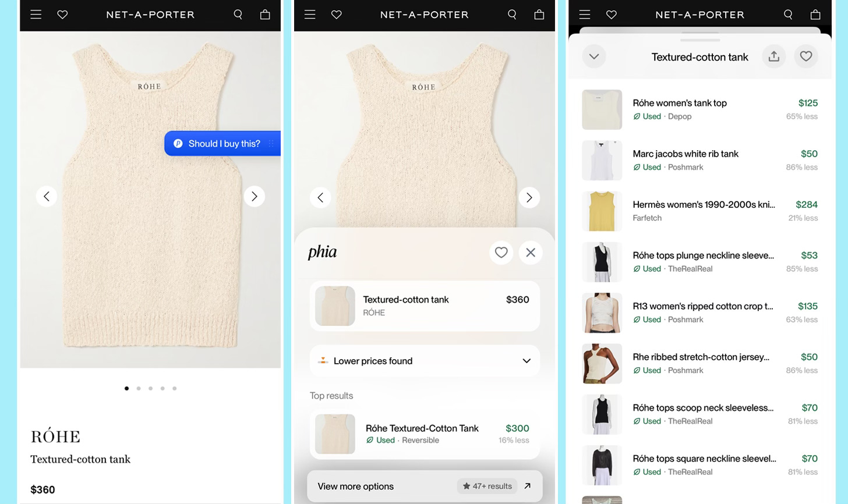Viewport: 848px width, 504px height.
Task: Tap the search icon in the right screen header
Action: (788, 15)
